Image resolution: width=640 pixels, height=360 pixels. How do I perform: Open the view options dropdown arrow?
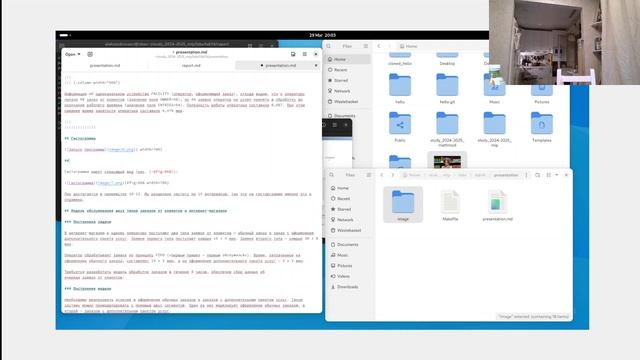click(557, 175)
